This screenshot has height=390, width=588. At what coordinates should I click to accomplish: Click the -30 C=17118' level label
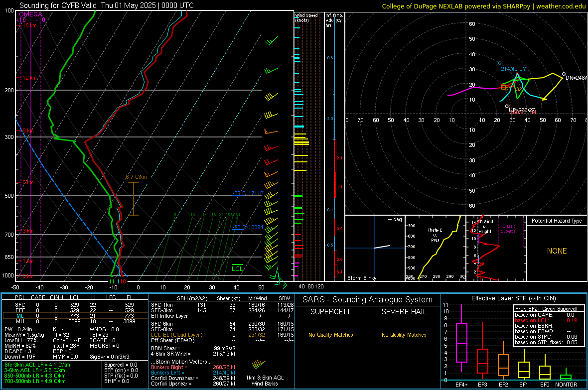tap(248, 193)
